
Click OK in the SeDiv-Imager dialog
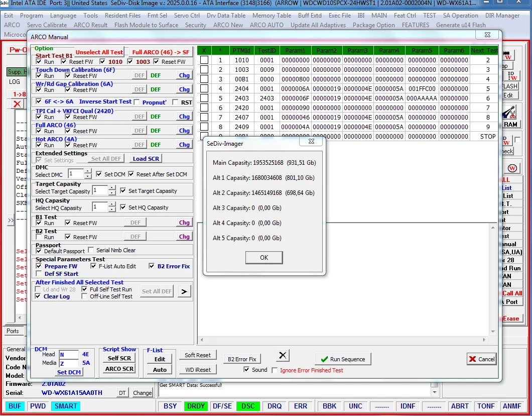[x=264, y=257]
